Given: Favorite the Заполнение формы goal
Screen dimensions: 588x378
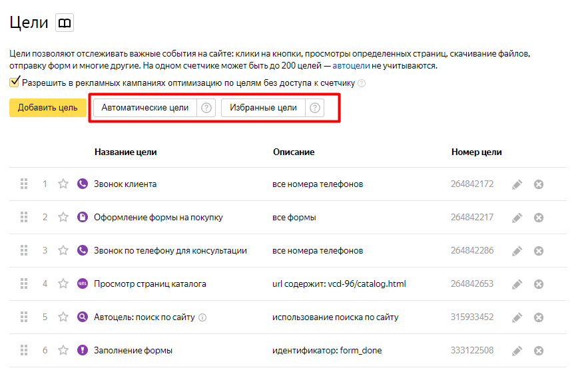Looking at the screenshot, I should pos(63,350).
